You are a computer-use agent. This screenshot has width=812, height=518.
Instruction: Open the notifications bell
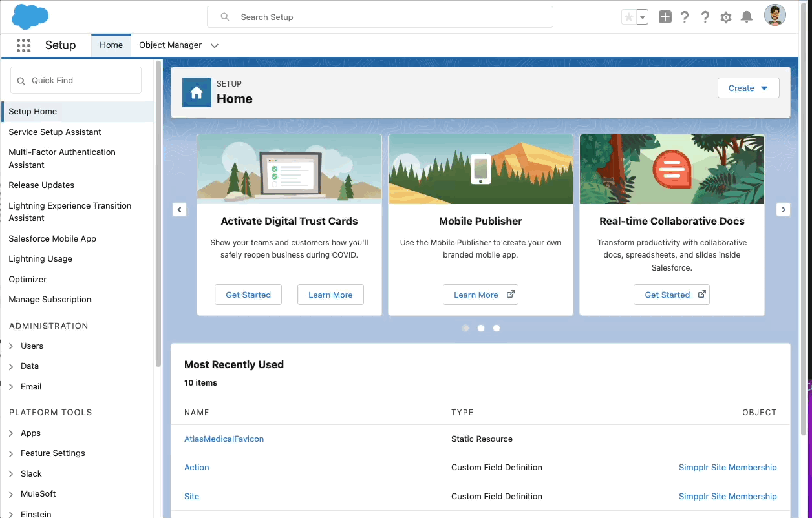747,17
